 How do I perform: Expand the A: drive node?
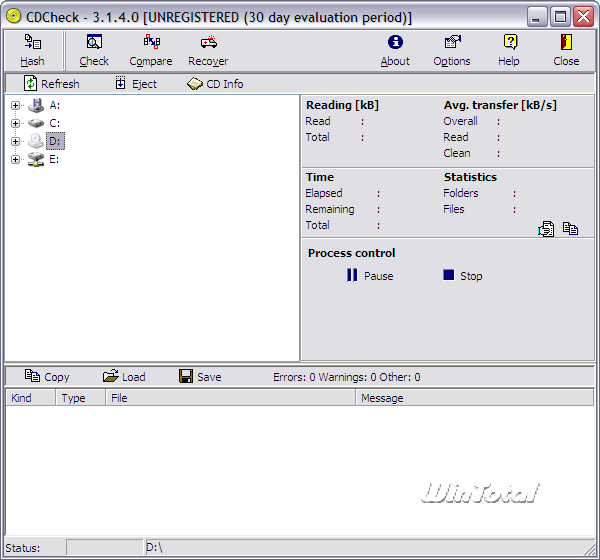(x=15, y=105)
